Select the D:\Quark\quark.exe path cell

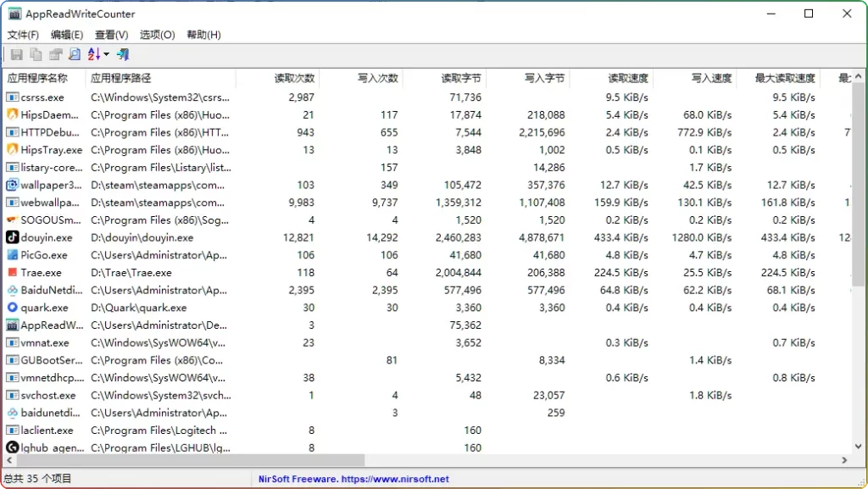pos(138,308)
